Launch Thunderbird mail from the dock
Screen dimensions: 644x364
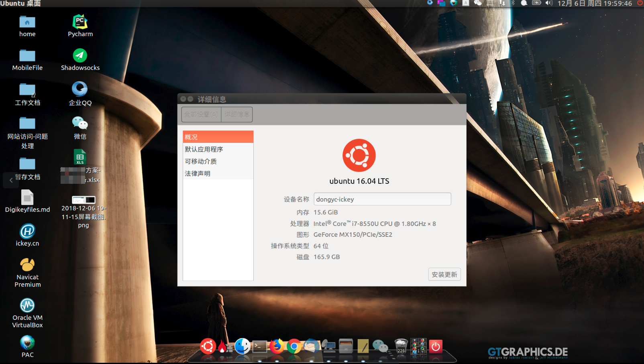[311, 346]
